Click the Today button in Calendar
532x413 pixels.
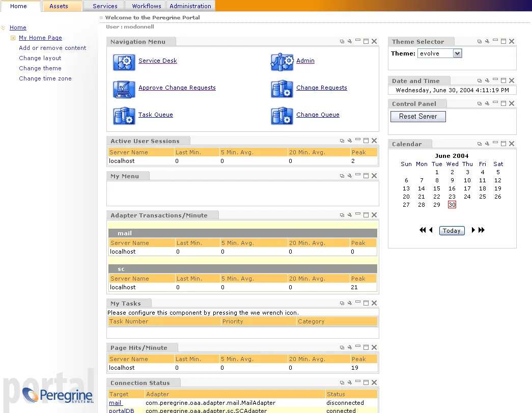click(x=452, y=231)
